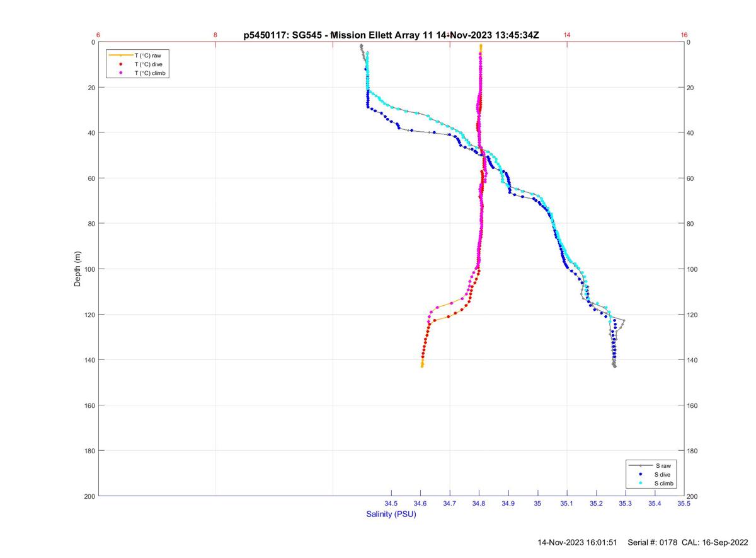Click the 34.6 salinity tick label
Image resolution: width=756 pixels, height=558 pixels.
click(420, 503)
